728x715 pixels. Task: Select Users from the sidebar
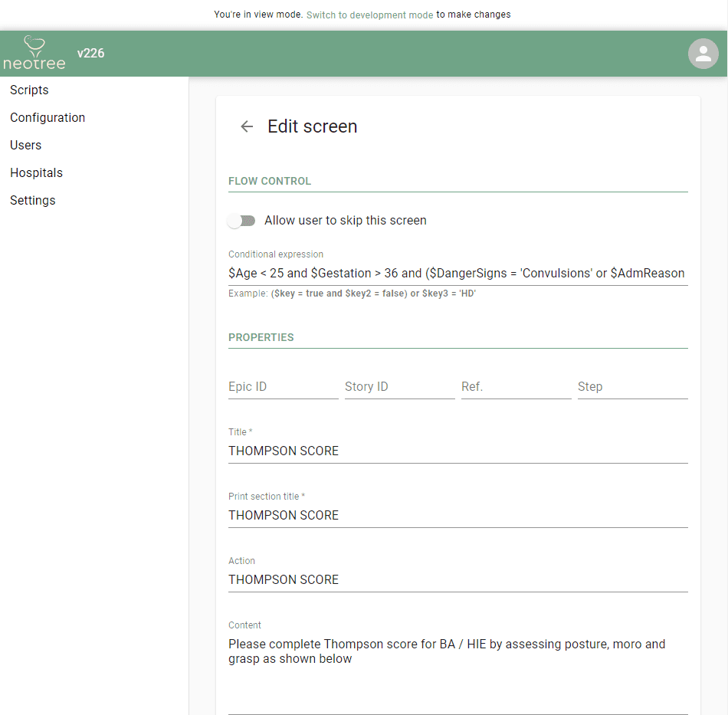[26, 146]
